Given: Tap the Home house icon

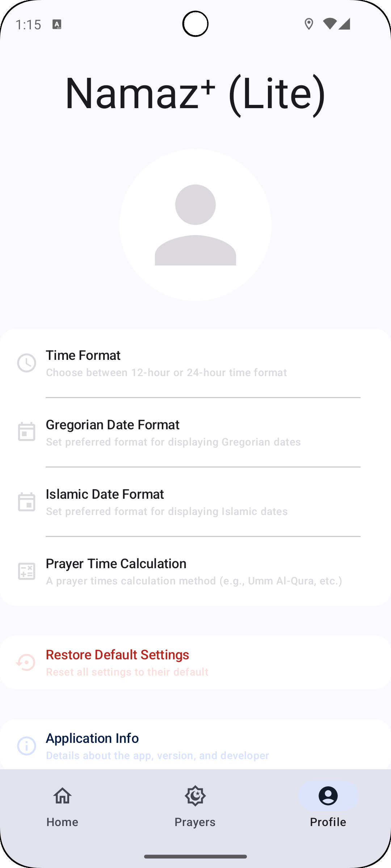Looking at the screenshot, I should coord(62,796).
